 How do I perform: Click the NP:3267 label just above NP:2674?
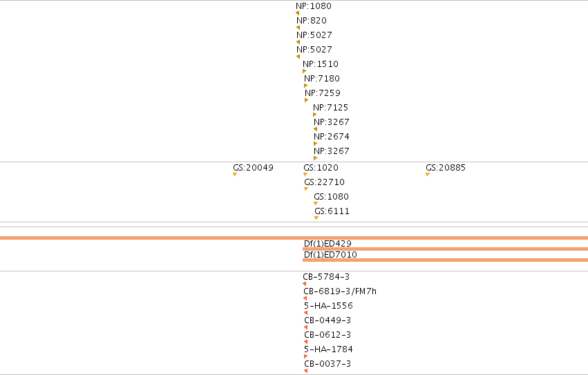(x=332, y=122)
